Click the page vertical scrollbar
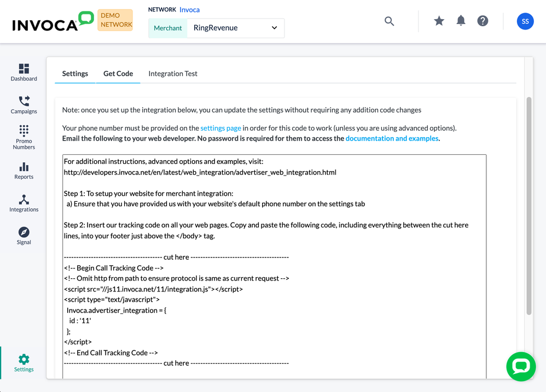The width and height of the screenshot is (546, 392). pyautogui.click(x=529, y=206)
